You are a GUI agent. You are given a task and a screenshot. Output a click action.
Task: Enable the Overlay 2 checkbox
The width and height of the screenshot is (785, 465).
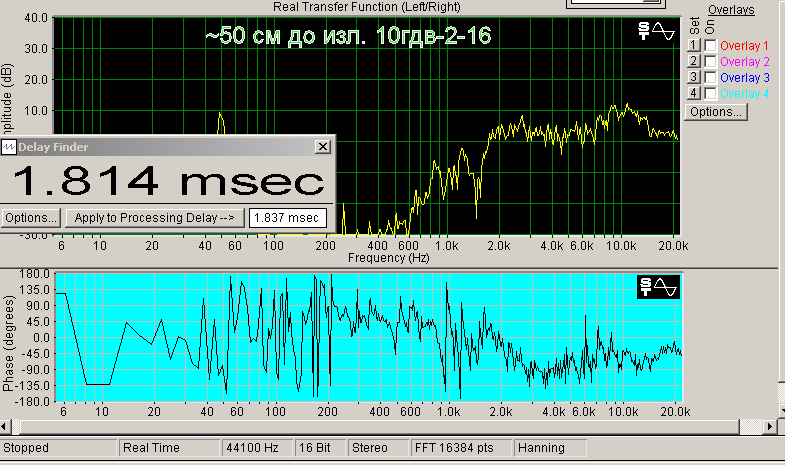[x=710, y=62]
